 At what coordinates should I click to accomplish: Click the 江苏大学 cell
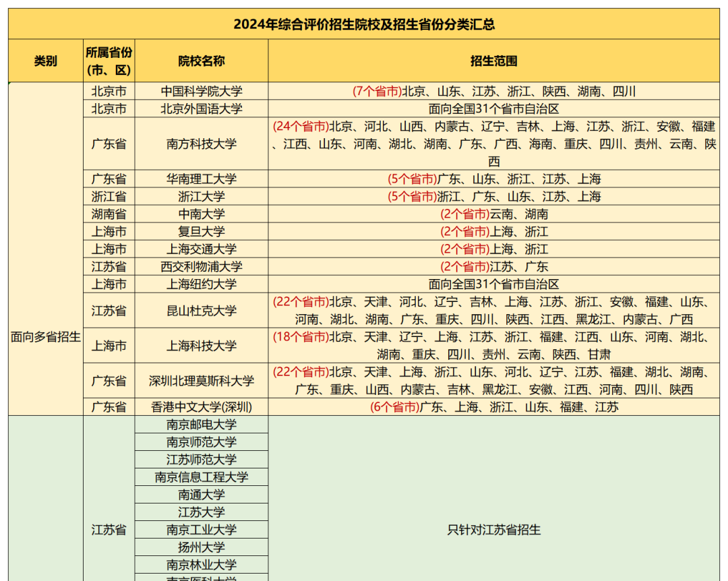pyautogui.click(x=202, y=512)
